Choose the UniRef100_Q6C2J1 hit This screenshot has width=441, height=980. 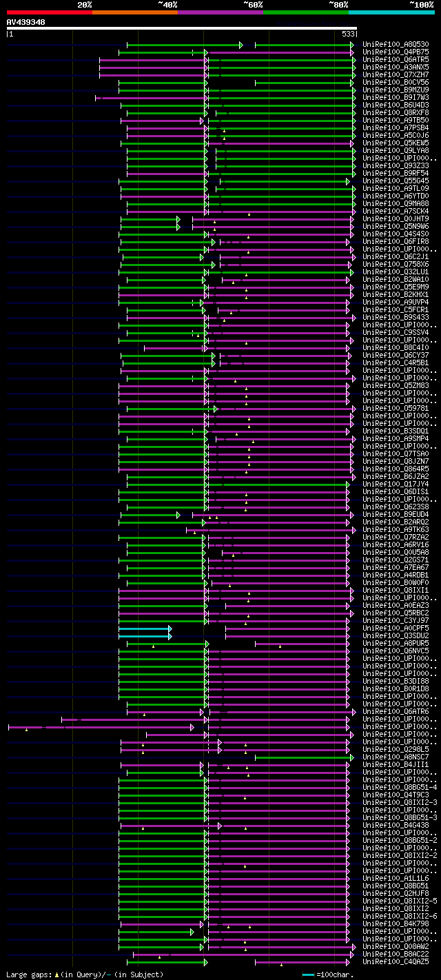[396, 257]
